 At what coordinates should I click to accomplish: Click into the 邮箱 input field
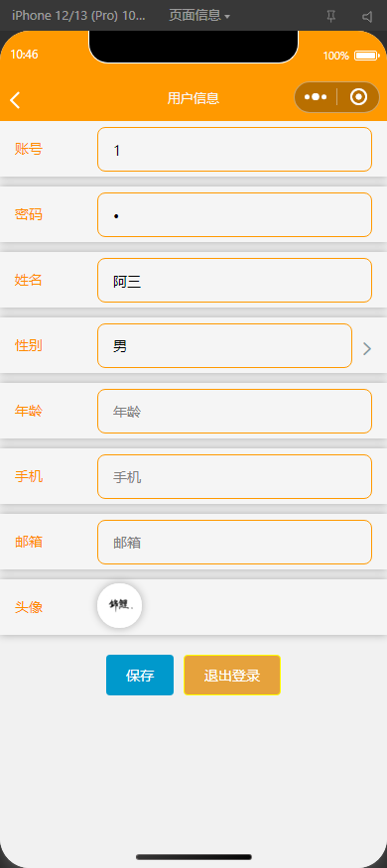click(235, 542)
